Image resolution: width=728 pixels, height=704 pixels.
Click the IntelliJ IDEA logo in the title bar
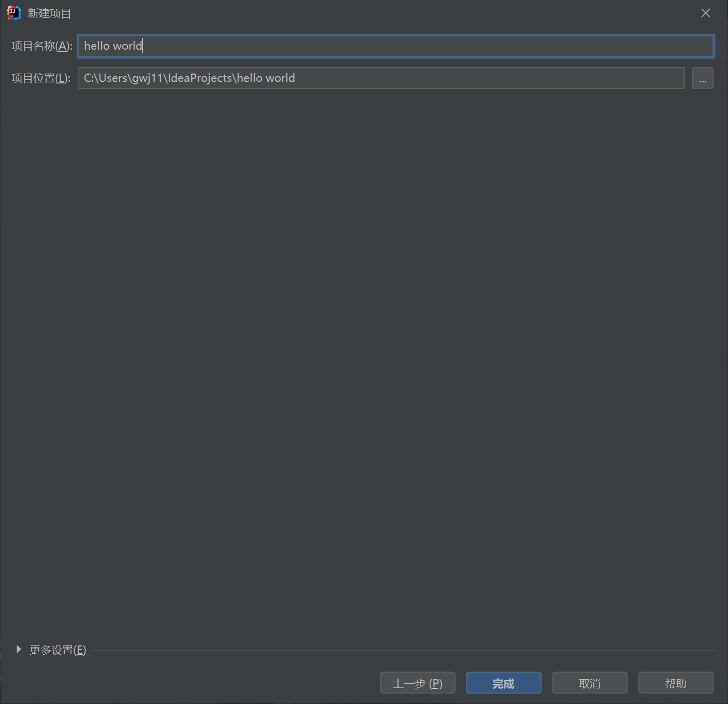click(x=13, y=12)
